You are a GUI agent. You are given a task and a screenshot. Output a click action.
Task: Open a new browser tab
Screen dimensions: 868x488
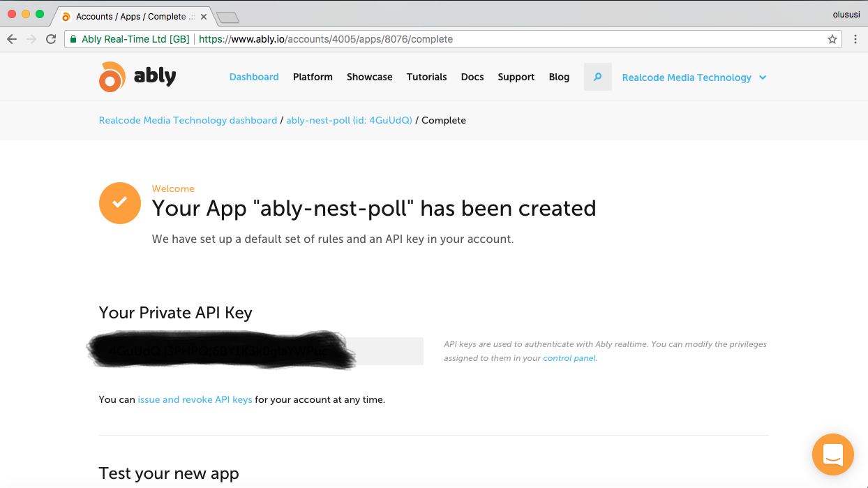[227, 17]
